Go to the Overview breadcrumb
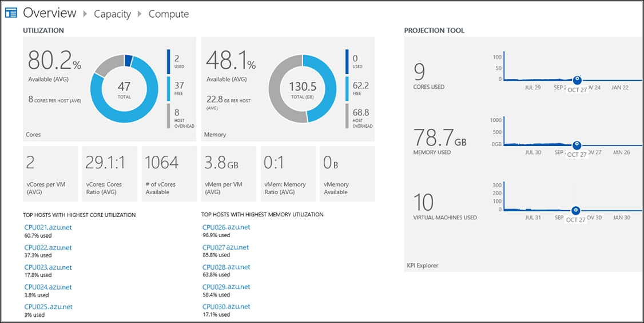Viewport: 644px width, 323px height. click(x=50, y=13)
